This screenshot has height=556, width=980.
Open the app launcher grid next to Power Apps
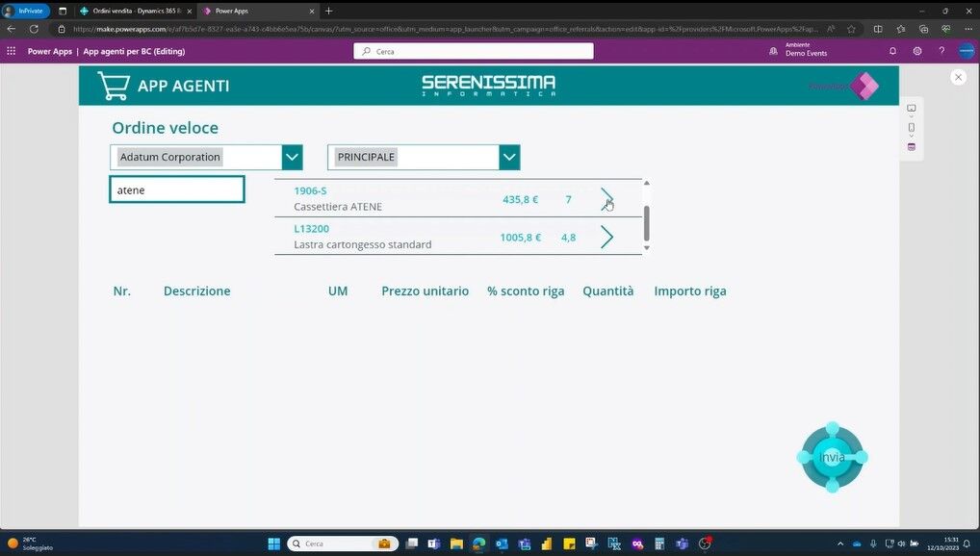pos(10,51)
